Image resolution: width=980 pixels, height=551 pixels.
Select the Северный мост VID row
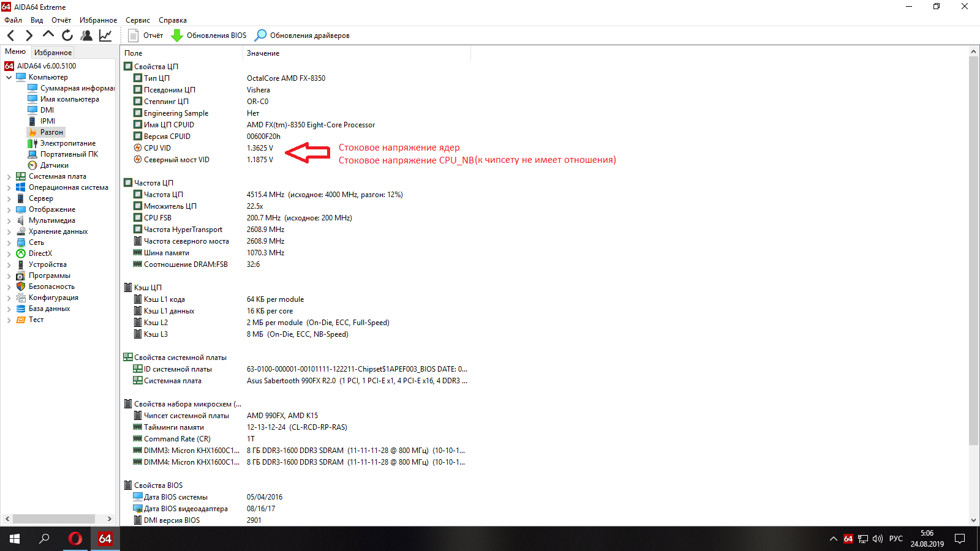[295, 160]
